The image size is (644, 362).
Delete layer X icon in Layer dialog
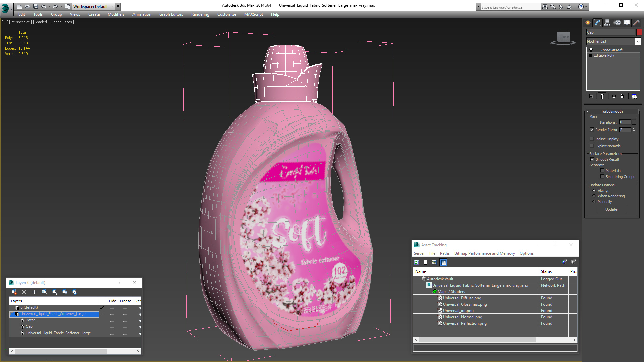(x=24, y=292)
